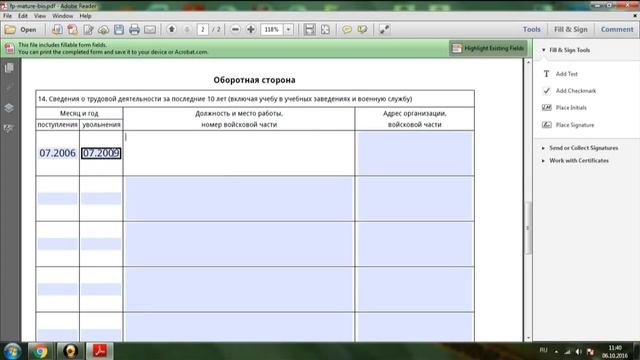Open the Windows Start menu
This screenshot has width=640, height=360.
(x=12, y=351)
